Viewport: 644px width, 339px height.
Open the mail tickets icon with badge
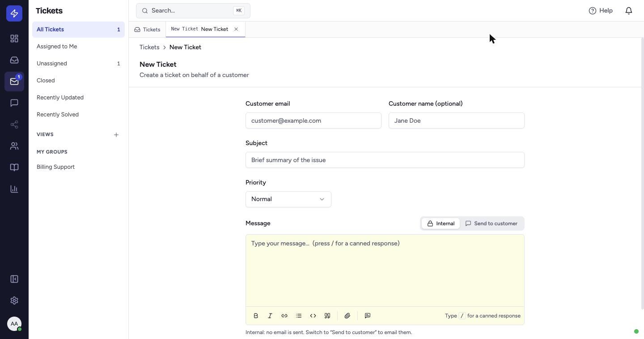click(14, 82)
